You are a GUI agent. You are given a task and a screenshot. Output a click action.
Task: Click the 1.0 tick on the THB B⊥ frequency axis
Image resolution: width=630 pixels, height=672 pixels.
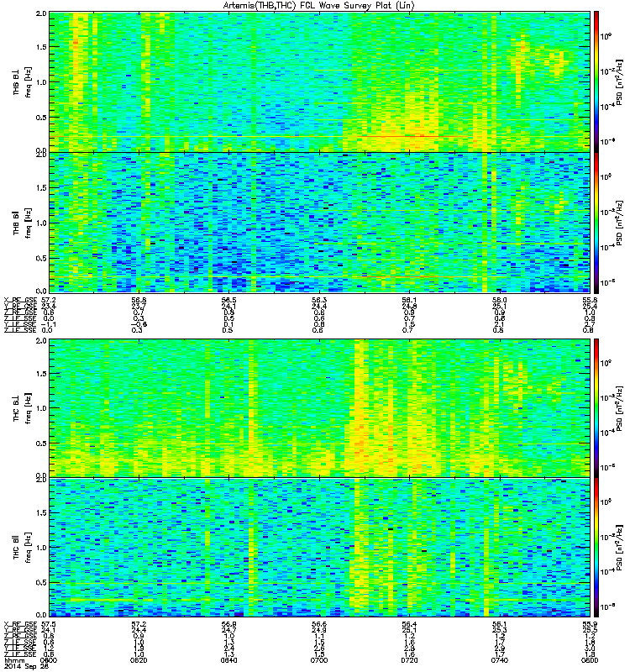(41, 82)
